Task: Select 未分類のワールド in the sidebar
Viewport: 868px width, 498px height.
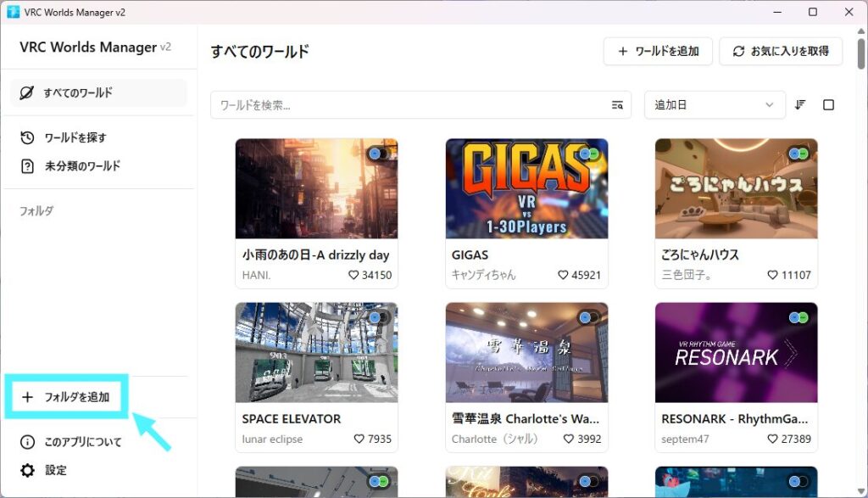Action: click(81, 165)
